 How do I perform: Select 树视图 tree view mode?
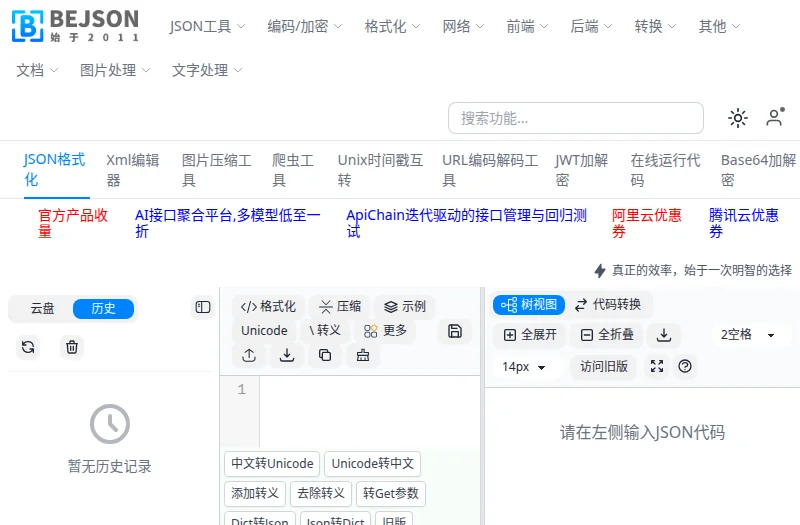[x=529, y=305]
